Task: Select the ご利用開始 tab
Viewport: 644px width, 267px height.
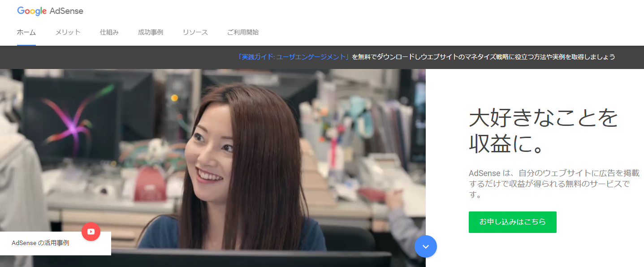Action: coord(243,32)
